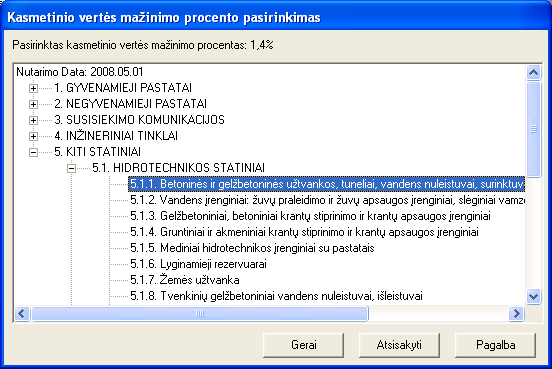Select the 5. KITI STATINIAI label
Image resolution: width=552 pixels, height=369 pixels.
point(97,152)
